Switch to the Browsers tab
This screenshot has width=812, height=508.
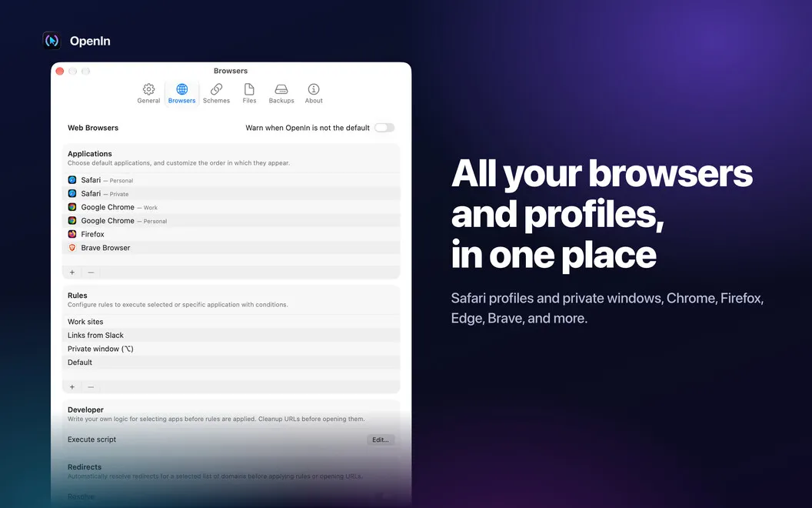181,93
